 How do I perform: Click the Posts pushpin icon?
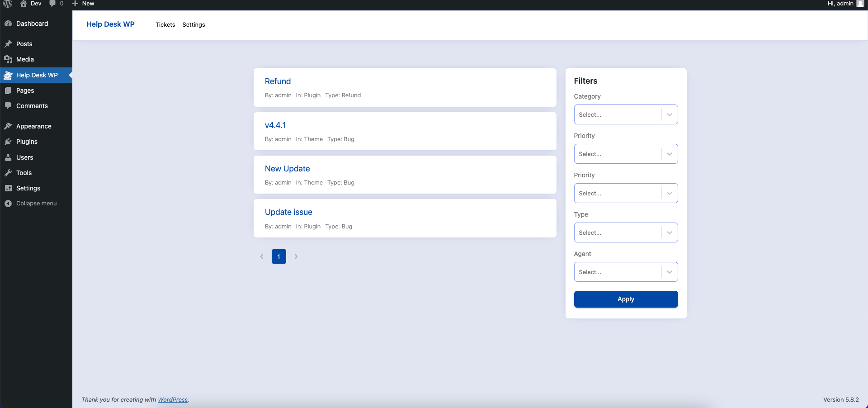[x=8, y=44]
